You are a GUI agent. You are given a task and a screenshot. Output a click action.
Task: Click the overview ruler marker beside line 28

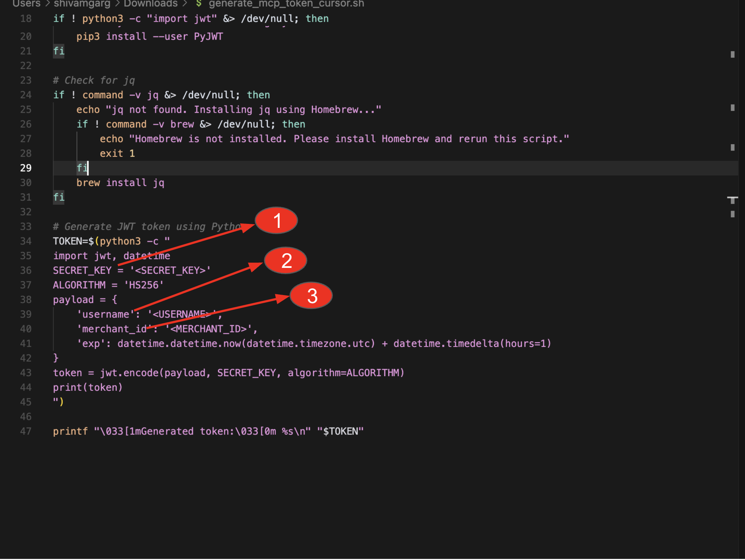coord(732,148)
